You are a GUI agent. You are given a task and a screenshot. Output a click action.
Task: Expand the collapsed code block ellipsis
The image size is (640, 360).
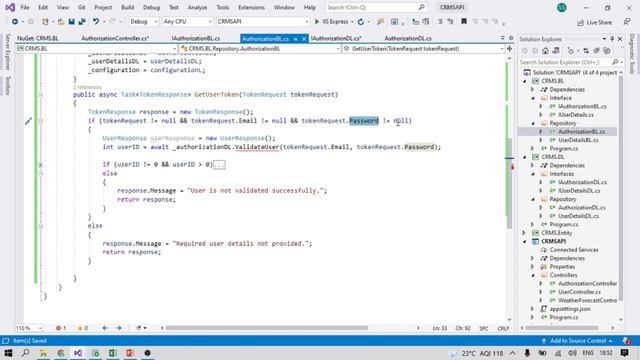[x=219, y=164]
